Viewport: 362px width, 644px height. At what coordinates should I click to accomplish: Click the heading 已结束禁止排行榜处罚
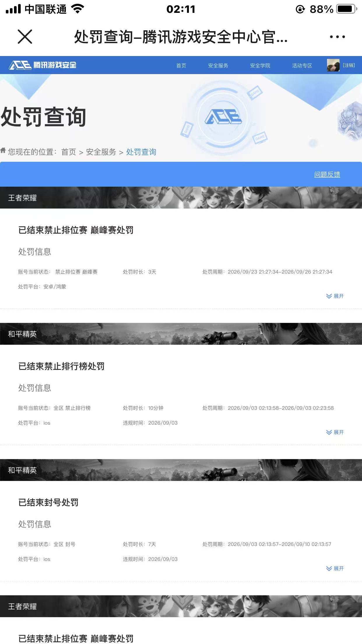tap(61, 366)
